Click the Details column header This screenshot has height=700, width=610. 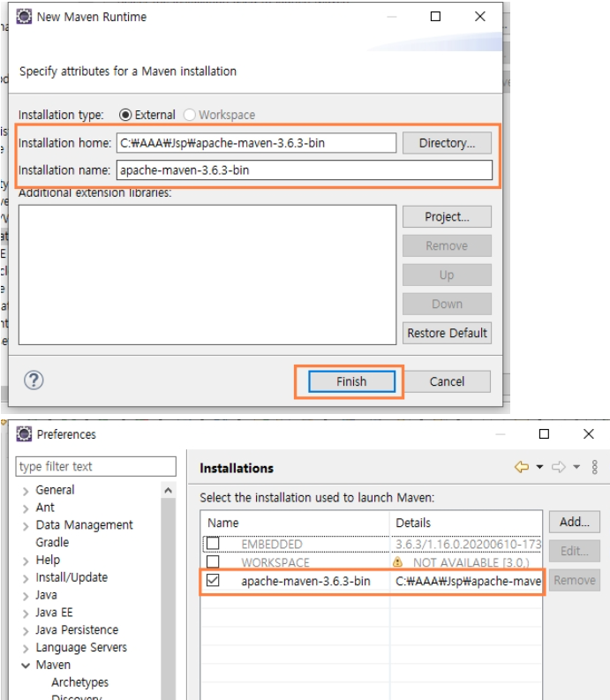tap(466, 523)
